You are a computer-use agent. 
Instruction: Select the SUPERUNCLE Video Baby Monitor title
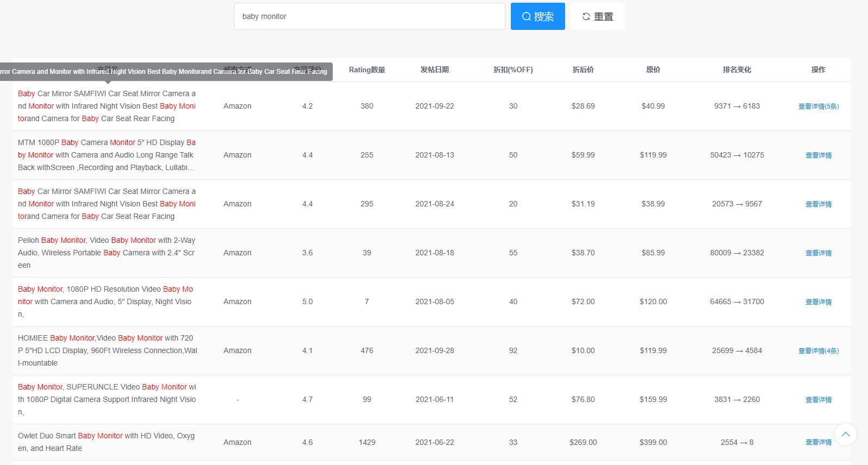pos(107,399)
